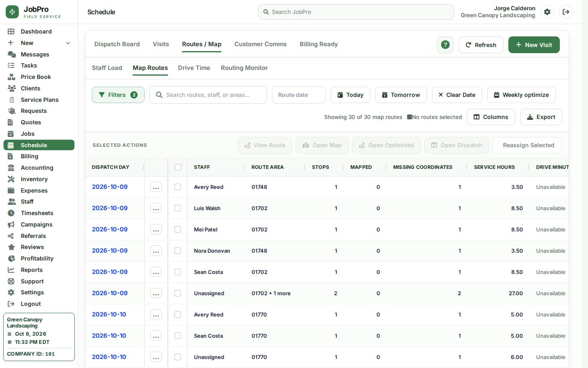This screenshot has height=368, width=588.
Task: Open Campaigns megaphone in sidebar
Action: click(x=11, y=224)
